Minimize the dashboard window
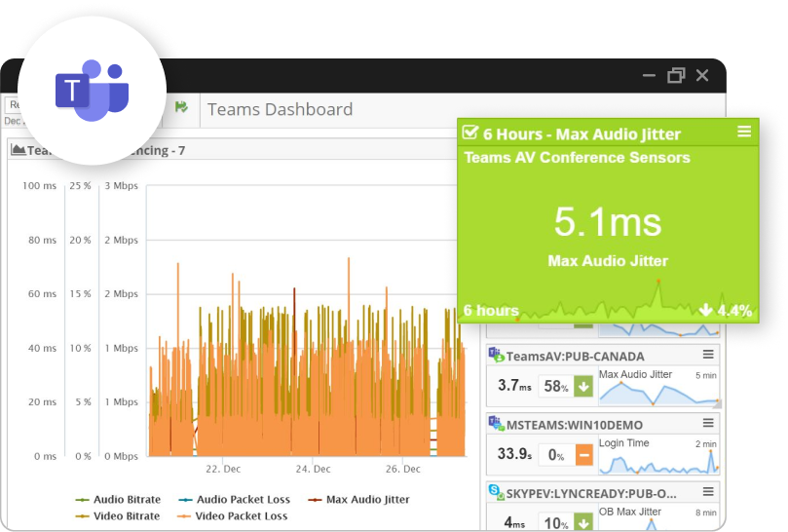The width and height of the screenshot is (788, 532). tap(649, 75)
